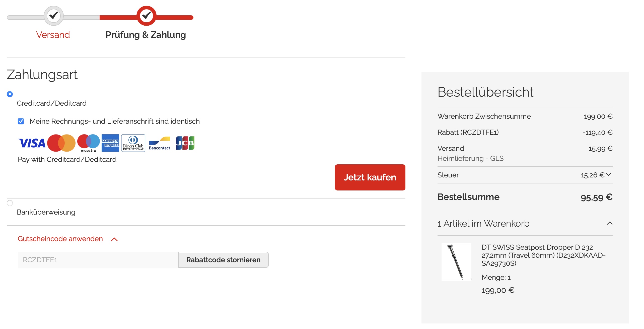644x329 pixels.
Task: Select the Creditcard/Deditcard radio button
Action: [10, 94]
